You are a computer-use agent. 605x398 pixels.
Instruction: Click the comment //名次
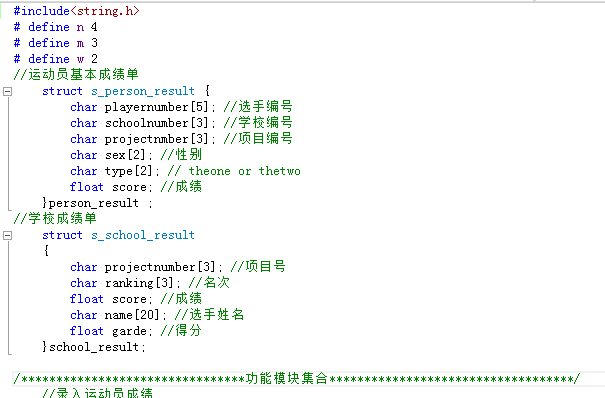[x=209, y=283]
